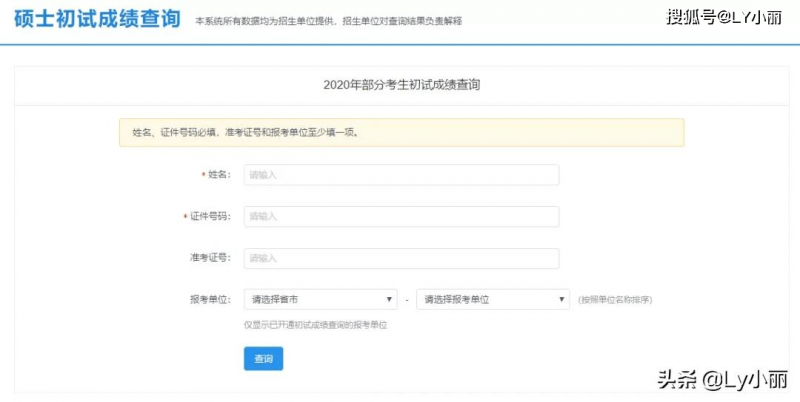800x402 pixels.
Task: Open the 请选择报考单位 dropdown
Action: click(x=493, y=299)
